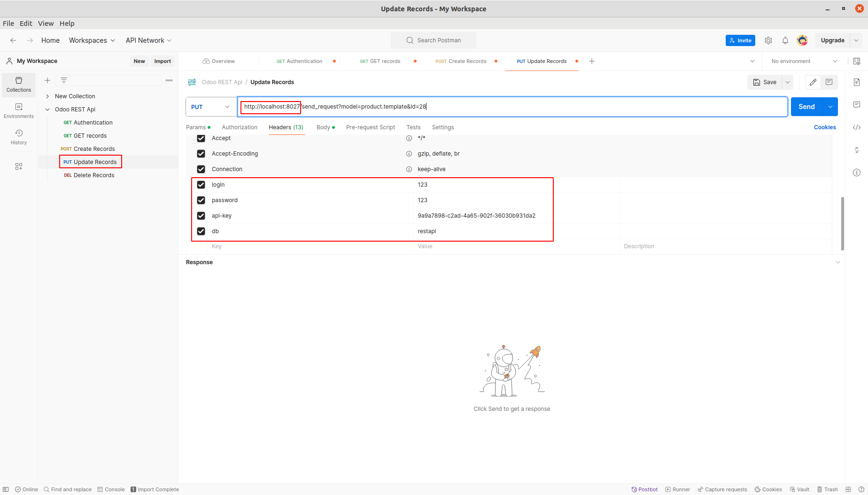Open the PUT method dropdown
Image resolution: width=868 pixels, height=495 pixels.
[x=211, y=107]
